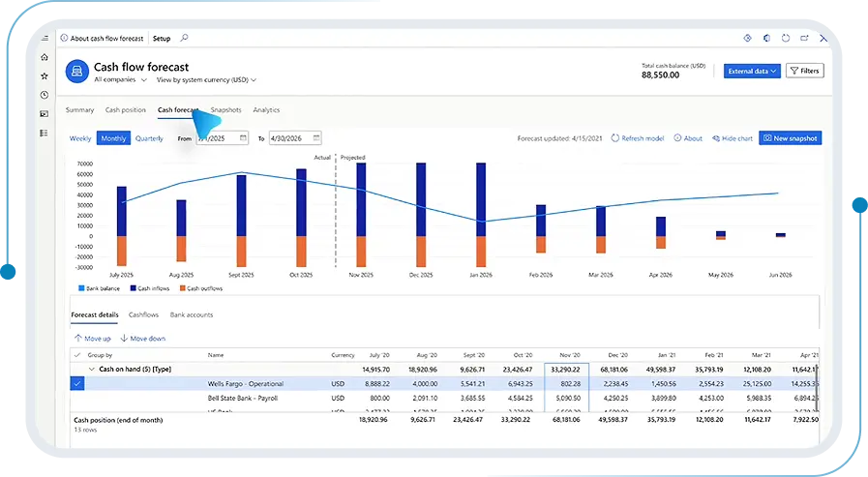Viewport: 868px width, 477px height.
Task: Click the About button near chart
Action: (x=688, y=138)
